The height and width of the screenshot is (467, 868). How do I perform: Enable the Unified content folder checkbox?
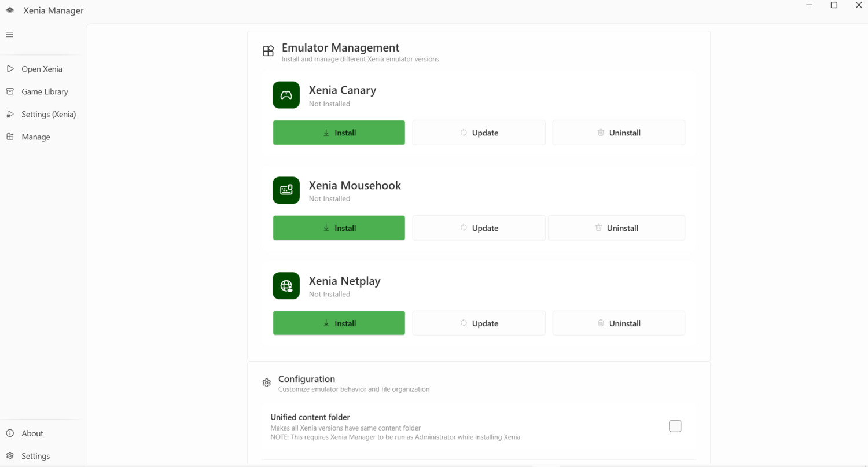[x=675, y=426]
